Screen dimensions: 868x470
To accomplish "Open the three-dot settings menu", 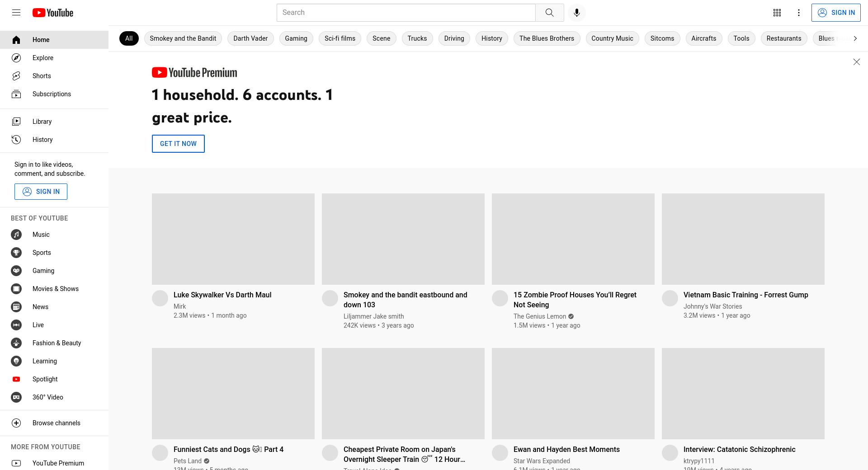I will tap(799, 13).
